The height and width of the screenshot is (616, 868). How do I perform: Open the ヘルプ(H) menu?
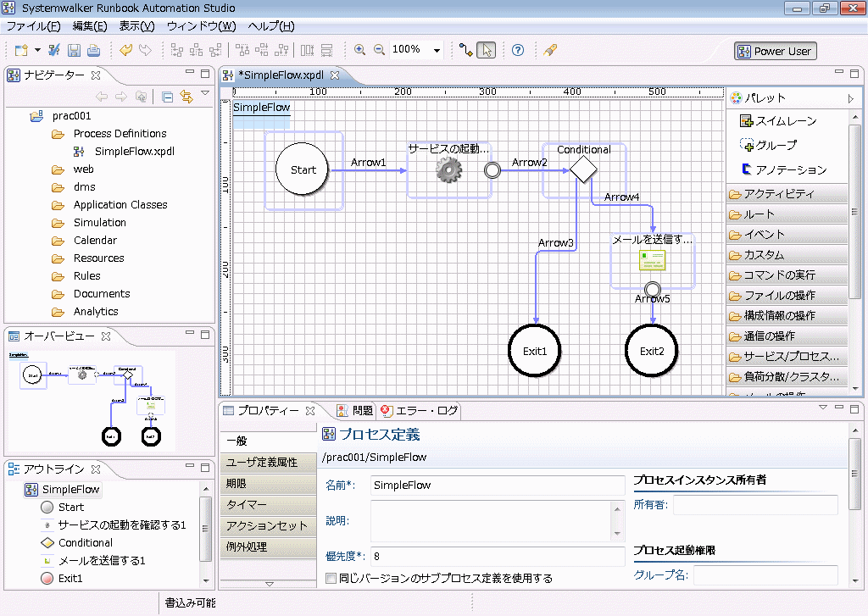[x=271, y=26]
